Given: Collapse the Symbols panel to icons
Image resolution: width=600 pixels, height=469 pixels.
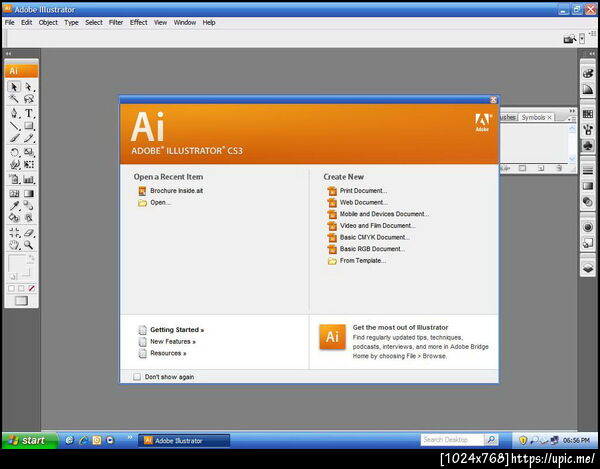Looking at the screenshot, I should click(572, 111).
